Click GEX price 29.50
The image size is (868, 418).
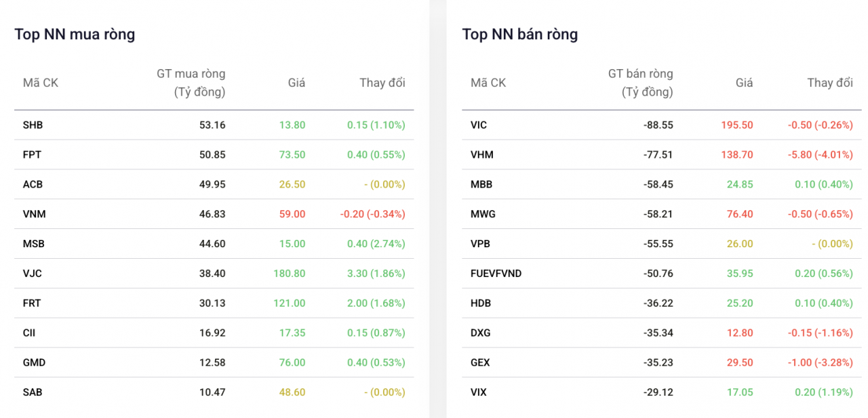tap(740, 362)
